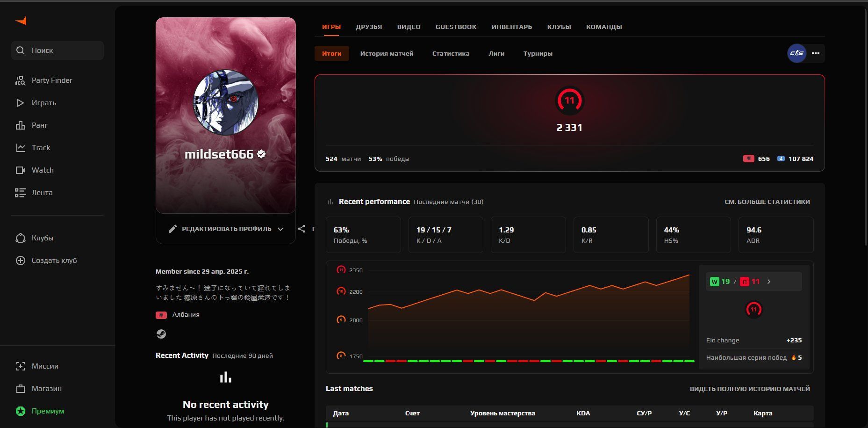Open the Watch section in the sidebar
The image size is (868, 428).
click(x=42, y=170)
